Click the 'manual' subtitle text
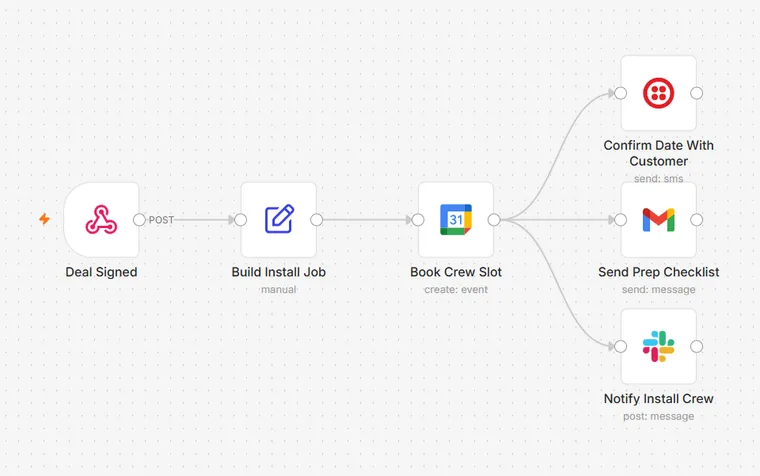This screenshot has height=476, width=760. pyautogui.click(x=279, y=289)
